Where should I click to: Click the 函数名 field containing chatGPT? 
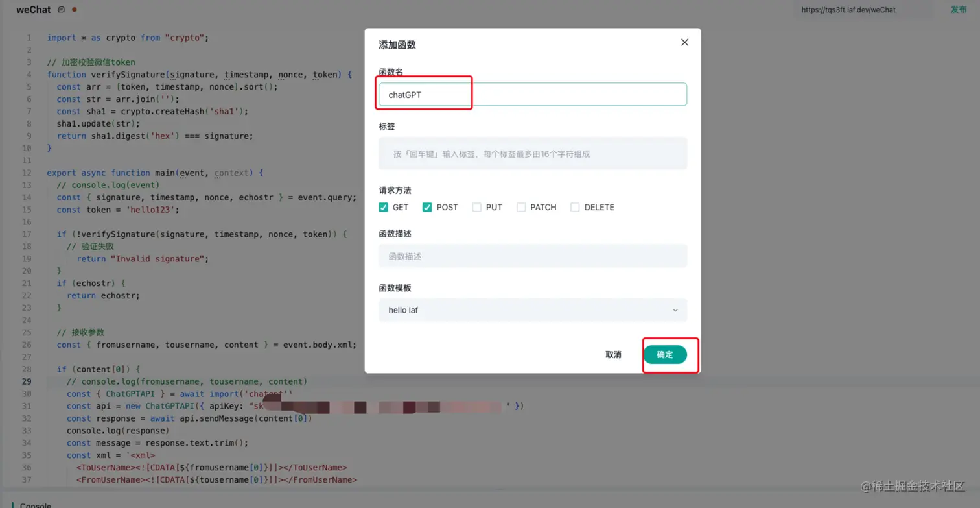[x=533, y=95]
